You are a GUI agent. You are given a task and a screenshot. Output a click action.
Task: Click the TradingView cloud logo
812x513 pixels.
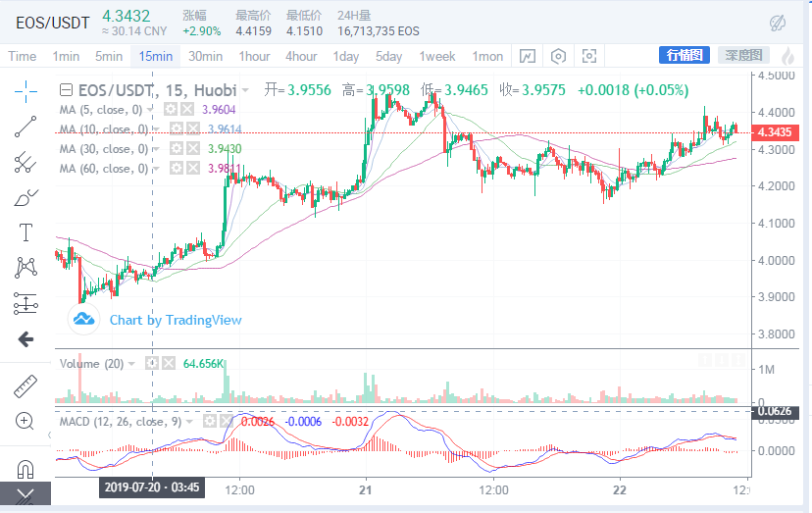pos(84,319)
